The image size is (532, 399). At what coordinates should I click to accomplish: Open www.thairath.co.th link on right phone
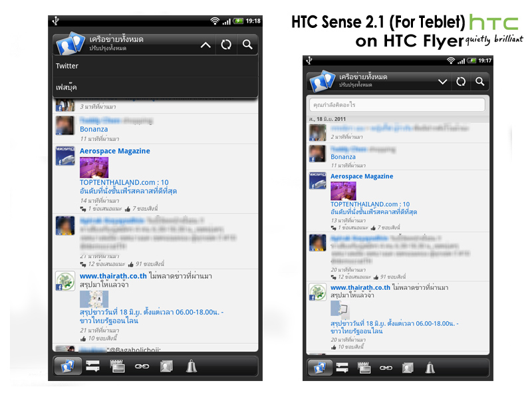tap(360, 287)
